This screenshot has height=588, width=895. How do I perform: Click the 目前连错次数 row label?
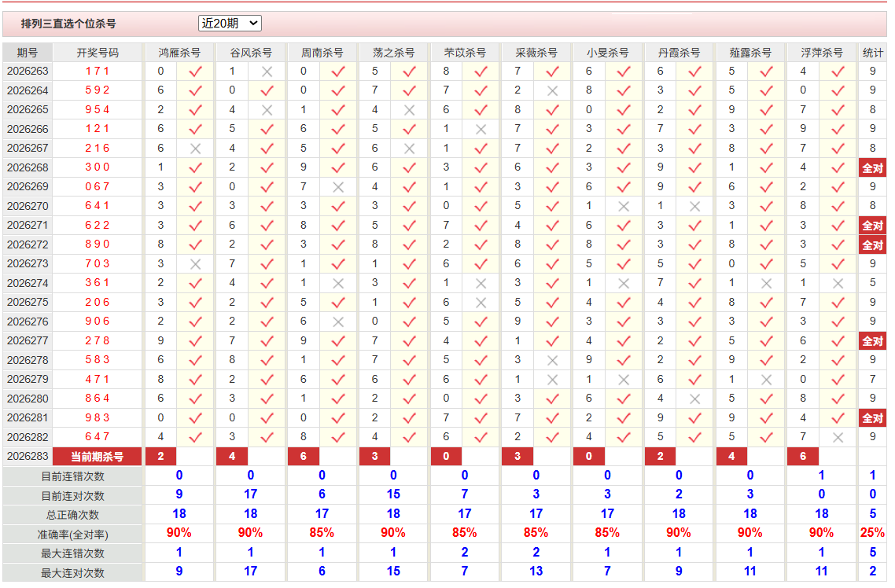[x=72, y=476]
